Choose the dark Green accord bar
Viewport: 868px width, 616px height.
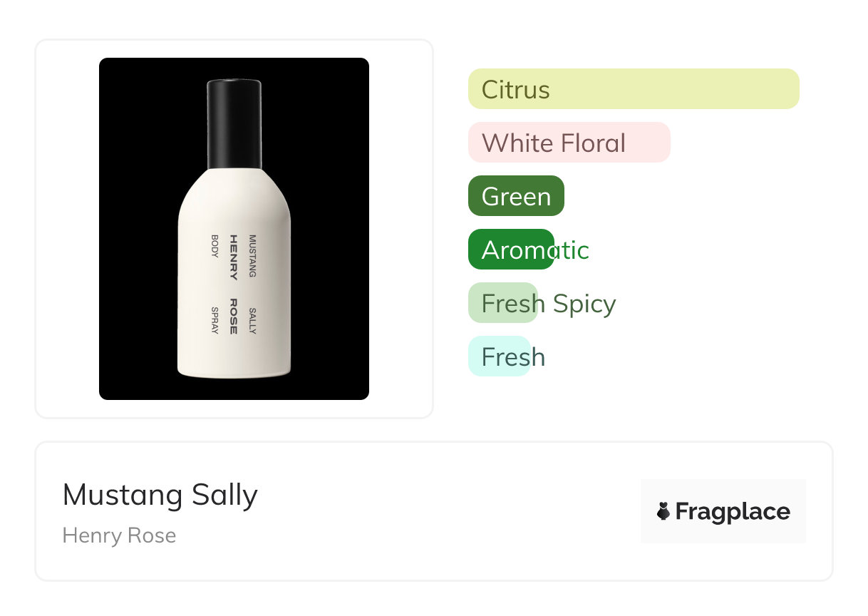click(x=516, y=196)
